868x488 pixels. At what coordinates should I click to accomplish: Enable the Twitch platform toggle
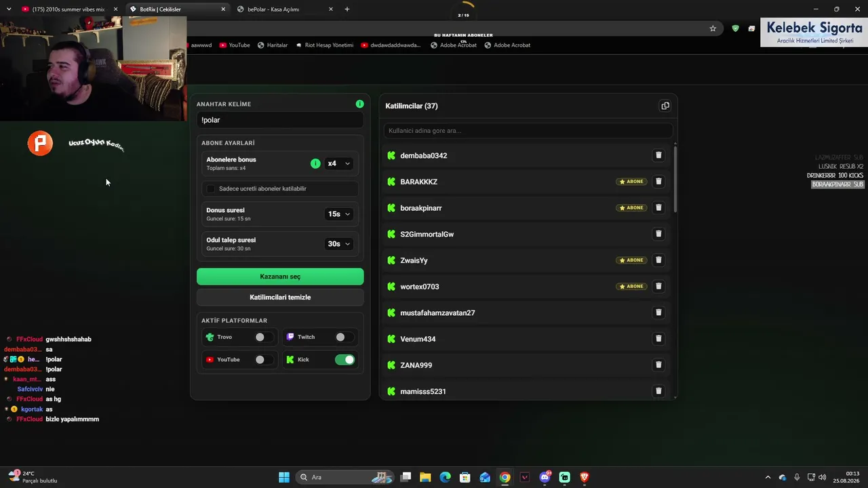click(344, 337)
